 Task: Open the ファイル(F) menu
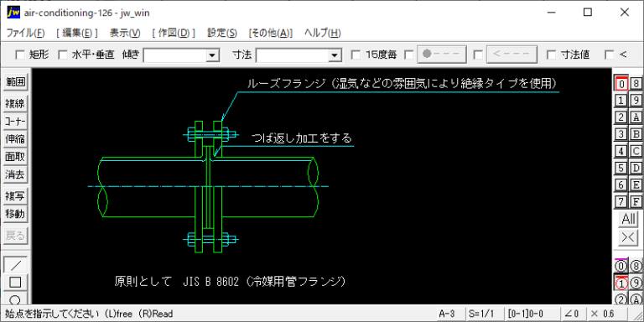tap(25, 34)
